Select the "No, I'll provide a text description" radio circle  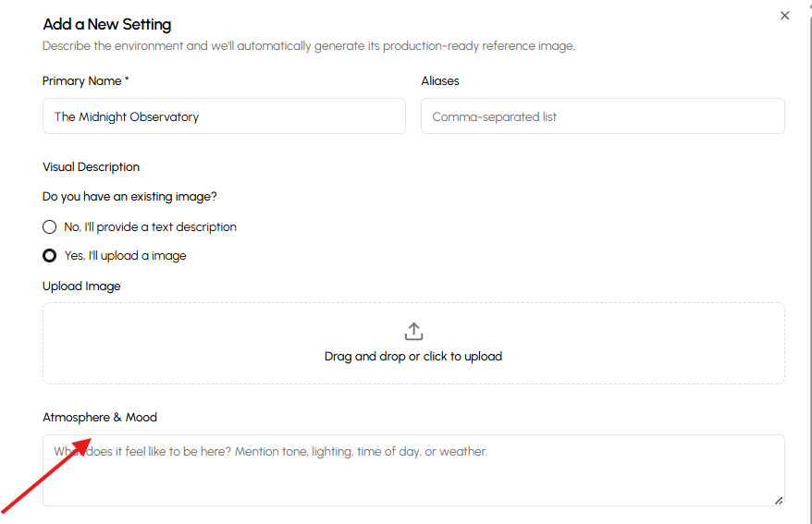pos(50,227)
